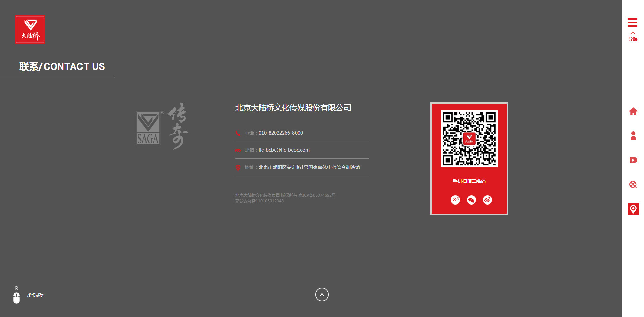Image resolution: width=644 pixels, height=317 pixels.
Task: Click the mouse scroll hint icon
Action: click(16, 295)
